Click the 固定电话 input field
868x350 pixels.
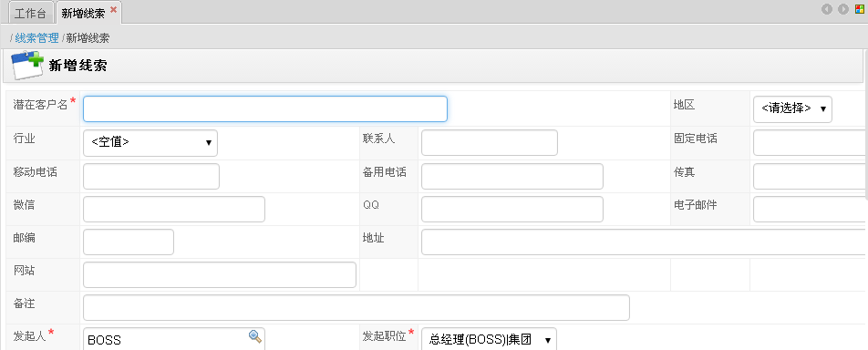(811, 143)
